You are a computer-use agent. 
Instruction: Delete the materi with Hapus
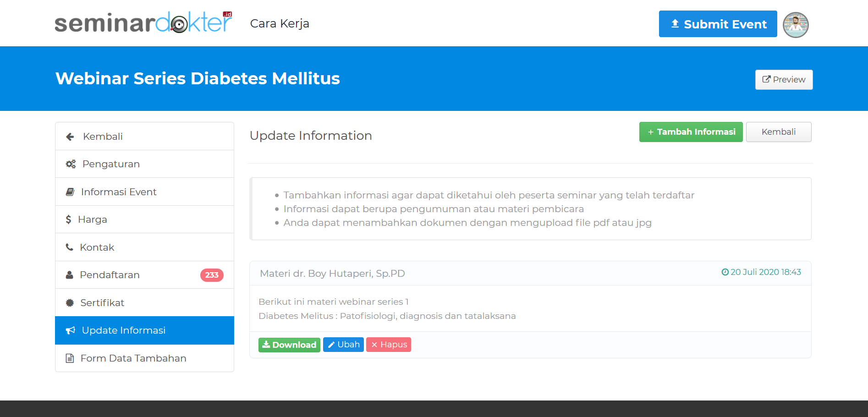pos(389,345)
